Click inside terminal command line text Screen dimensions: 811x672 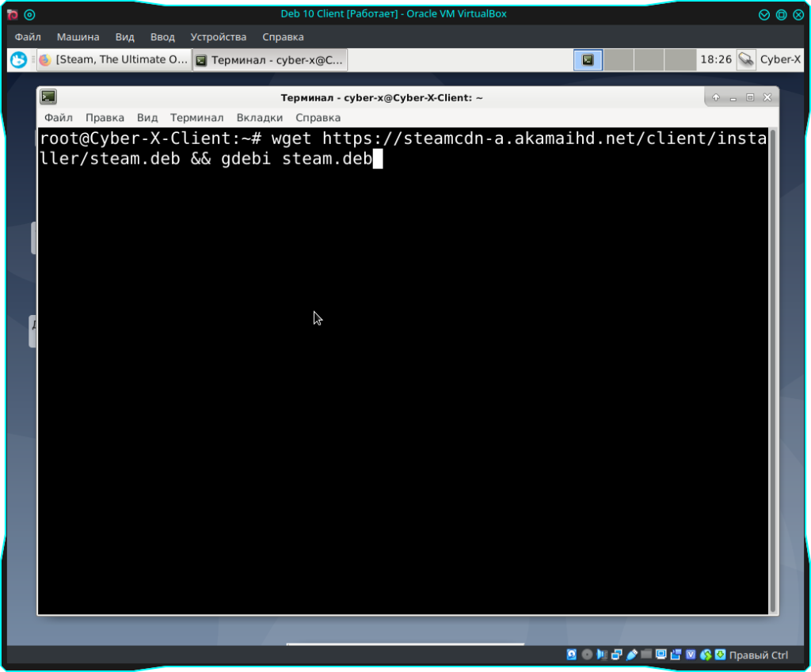[403, 148]
